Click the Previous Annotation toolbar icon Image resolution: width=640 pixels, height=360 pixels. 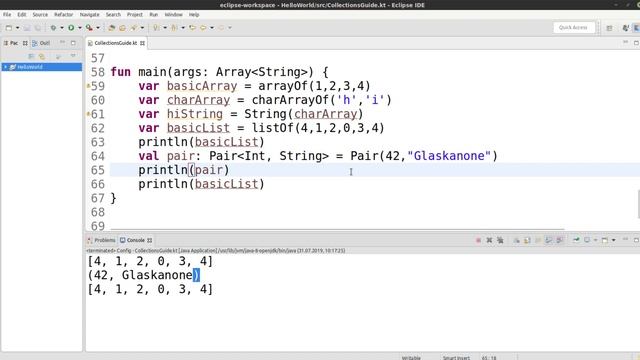click(174, 28)
